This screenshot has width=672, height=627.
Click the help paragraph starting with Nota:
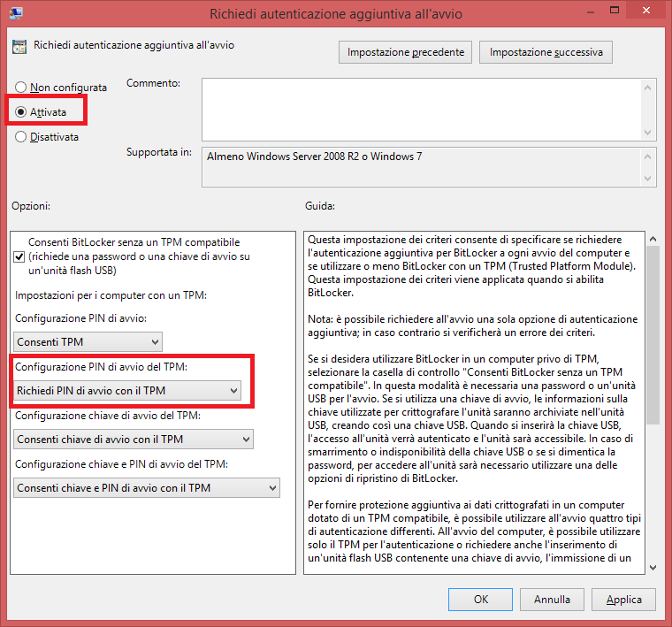tap(473, 325)
